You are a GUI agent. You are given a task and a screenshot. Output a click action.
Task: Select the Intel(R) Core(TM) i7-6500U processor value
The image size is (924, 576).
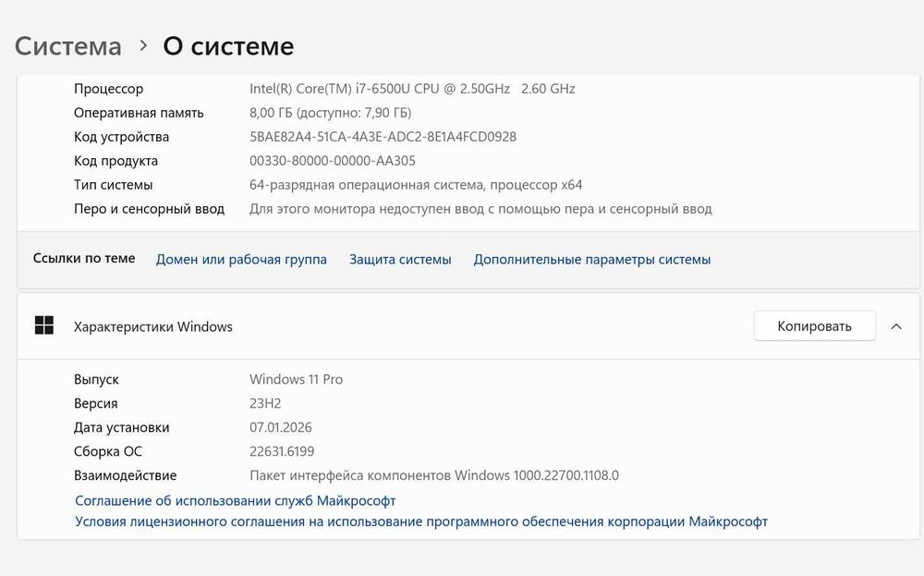click(412, 89)
